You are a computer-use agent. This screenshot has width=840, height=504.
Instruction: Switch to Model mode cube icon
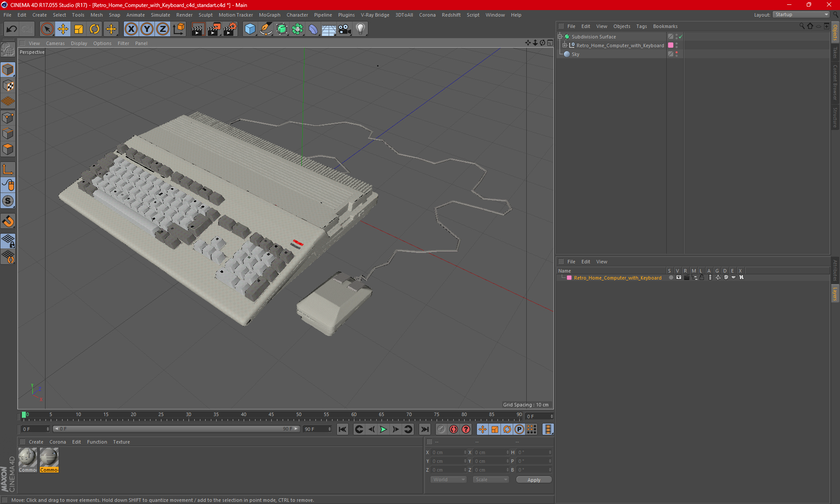point(8,70)
